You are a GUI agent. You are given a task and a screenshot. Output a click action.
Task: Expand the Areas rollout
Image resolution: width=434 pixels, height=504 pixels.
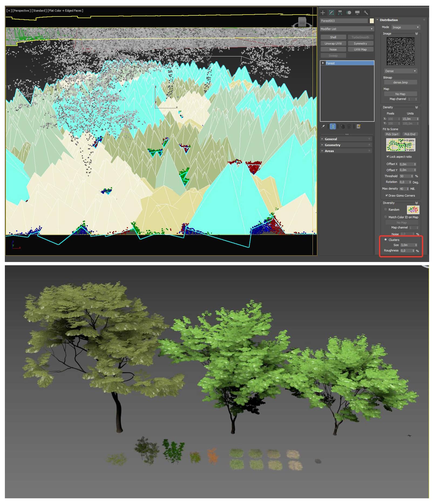[329, 151]
